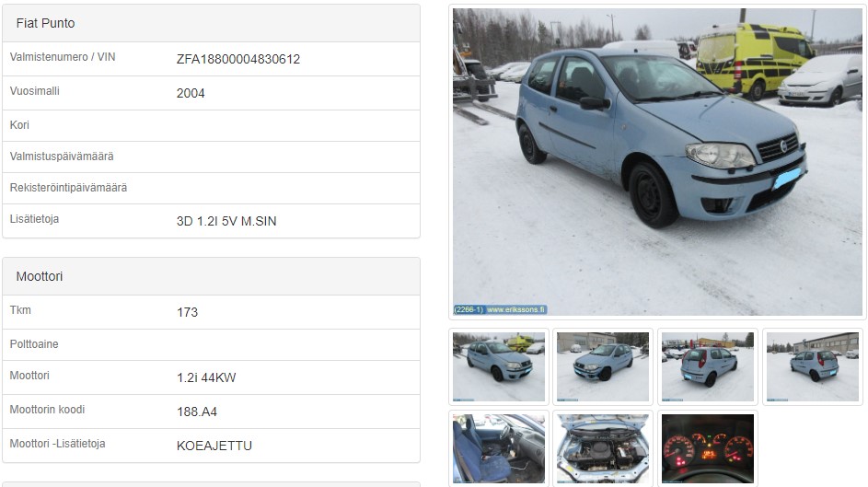The height and width of the screenshot is (487, 868).
Task: Click the Moottori panel header
Action: click(x=211, y=276)
